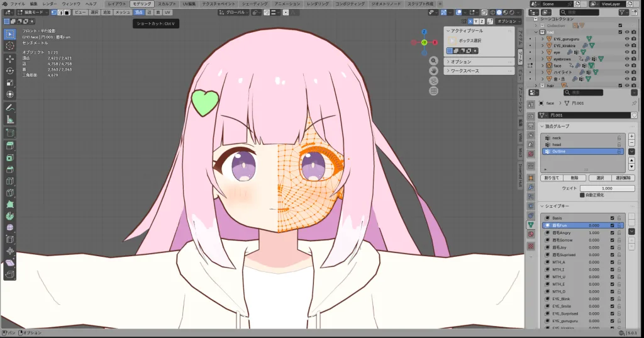644x338 pixels.
Task: Select the Scale tool
Action: [10, 82]
